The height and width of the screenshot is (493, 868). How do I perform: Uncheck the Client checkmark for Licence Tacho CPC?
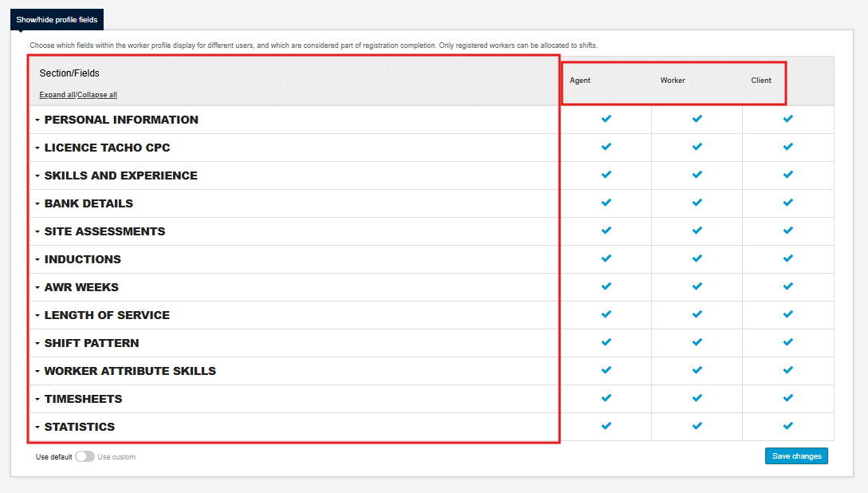787,147
